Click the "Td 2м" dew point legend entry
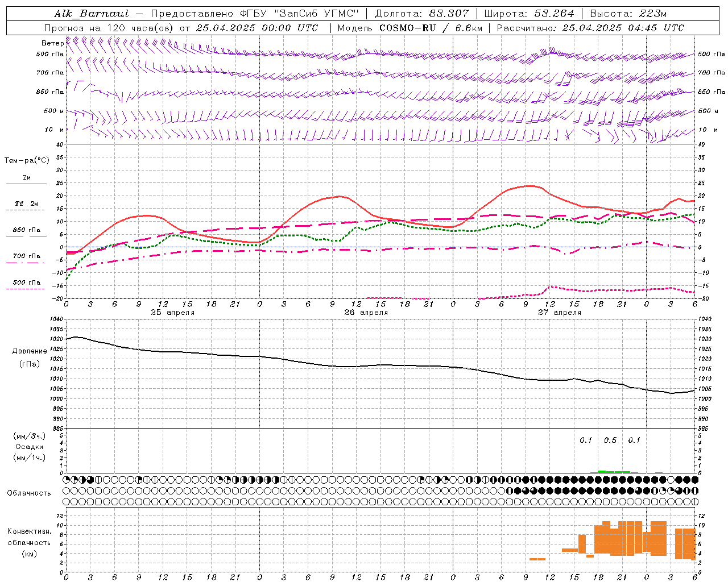Image resolution: width=728 pixels, height=582 pixels. pyautogui.click(x=27, y=203)
